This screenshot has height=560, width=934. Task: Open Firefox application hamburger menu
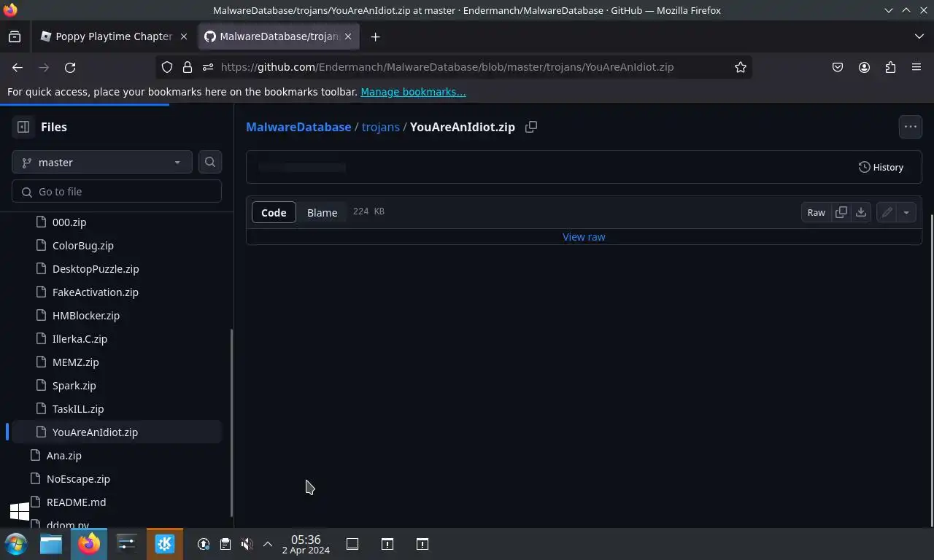click(916, 67)
